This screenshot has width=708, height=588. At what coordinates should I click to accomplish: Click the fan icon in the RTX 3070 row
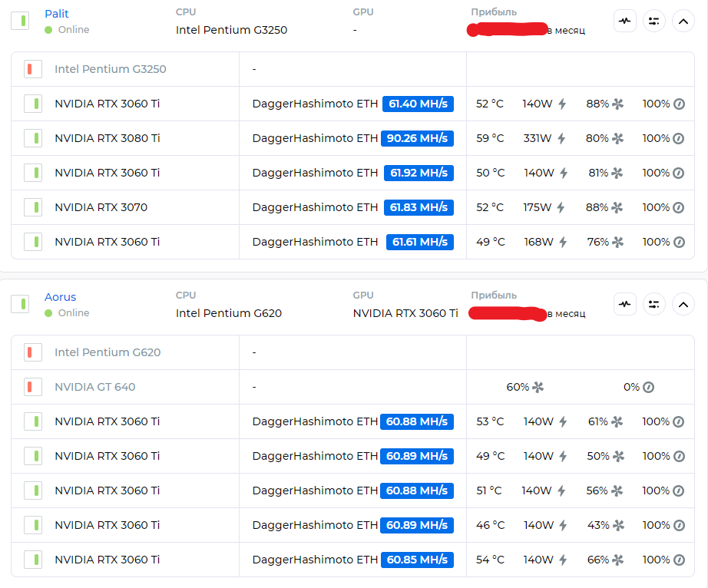pyautogui.click(x=617, y=207)
